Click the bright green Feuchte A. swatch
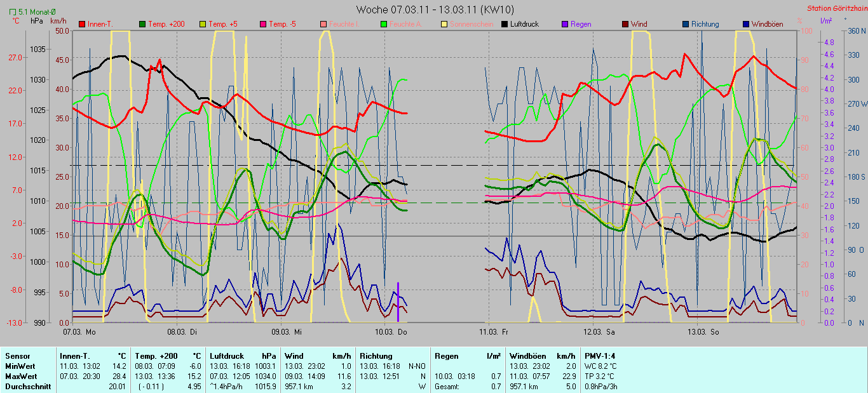The height and width of the screenshot is (393, 868). click(x=384, y=24)
